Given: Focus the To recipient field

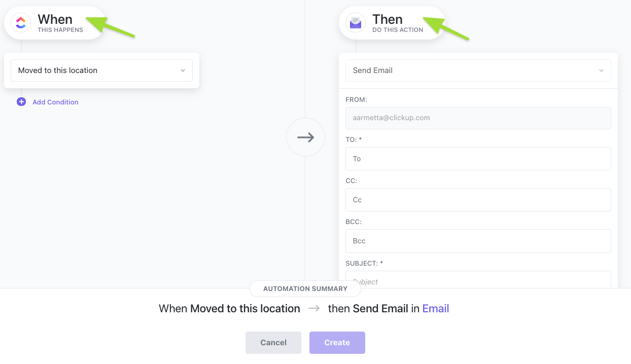Looking at the screenshot, I should [x=478, y=159].
